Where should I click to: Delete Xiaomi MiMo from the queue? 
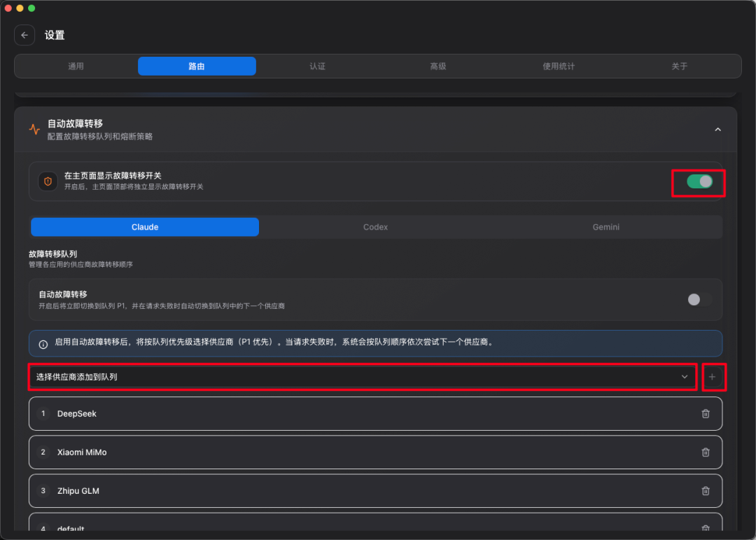[x=705, y=452]
